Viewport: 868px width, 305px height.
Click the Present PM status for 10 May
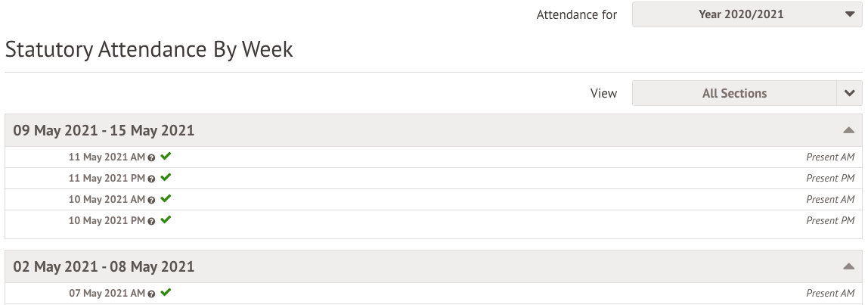point(829,221)
